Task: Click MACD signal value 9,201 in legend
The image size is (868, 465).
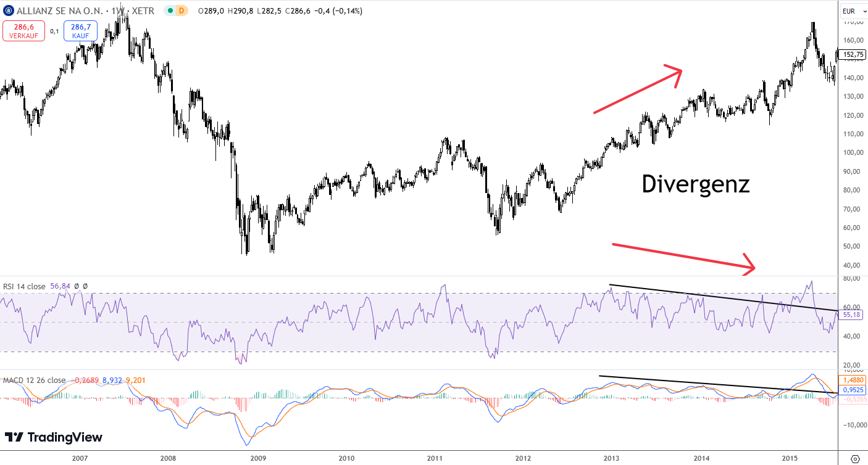Action: pyautogui.click(x=136, y=381)
